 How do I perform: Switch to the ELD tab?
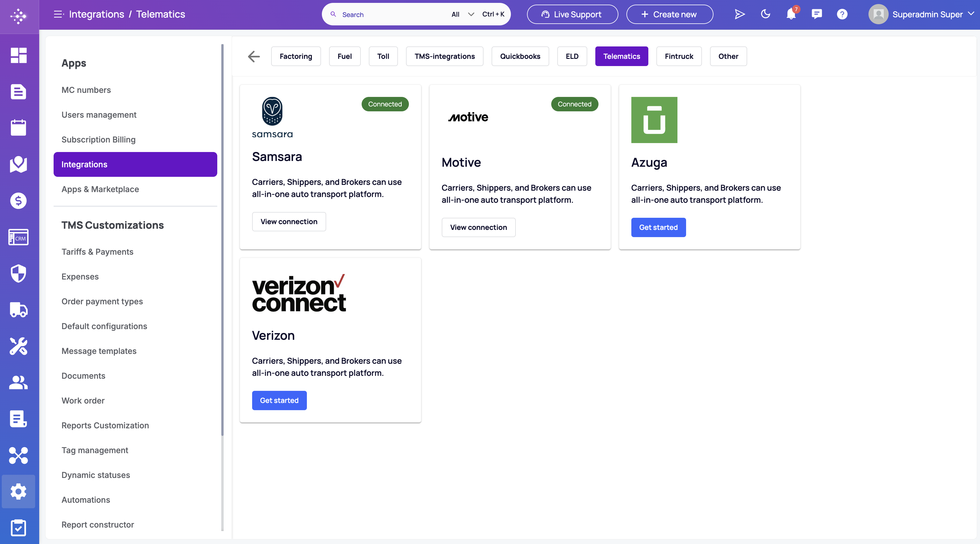(x=572, y=56)
